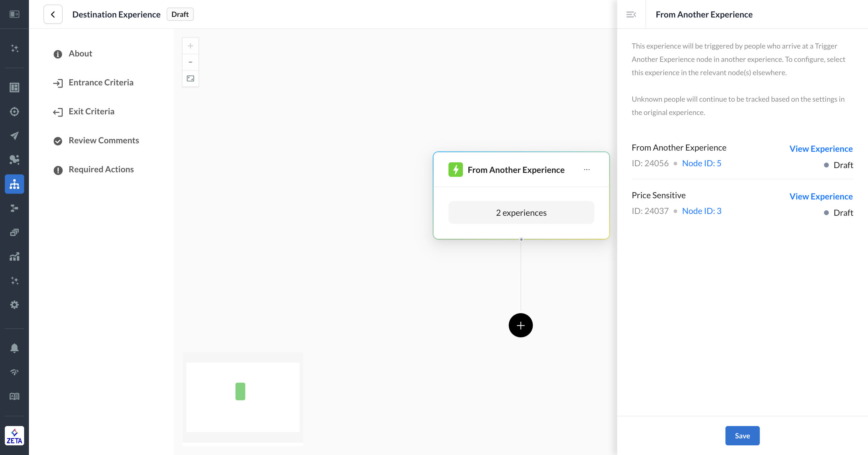The image size is (868, 455).
Task: Open the Experiences hierarchy icon in sidebar
Action: [x=14, y=184]
